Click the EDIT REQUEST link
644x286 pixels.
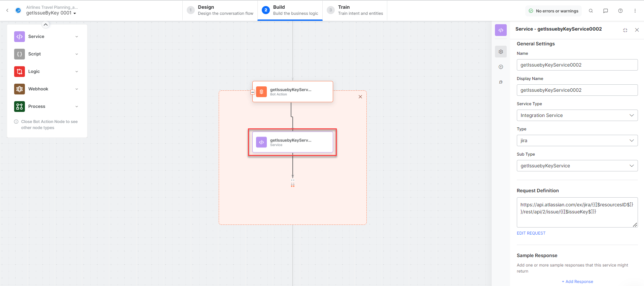click(531, 233)
